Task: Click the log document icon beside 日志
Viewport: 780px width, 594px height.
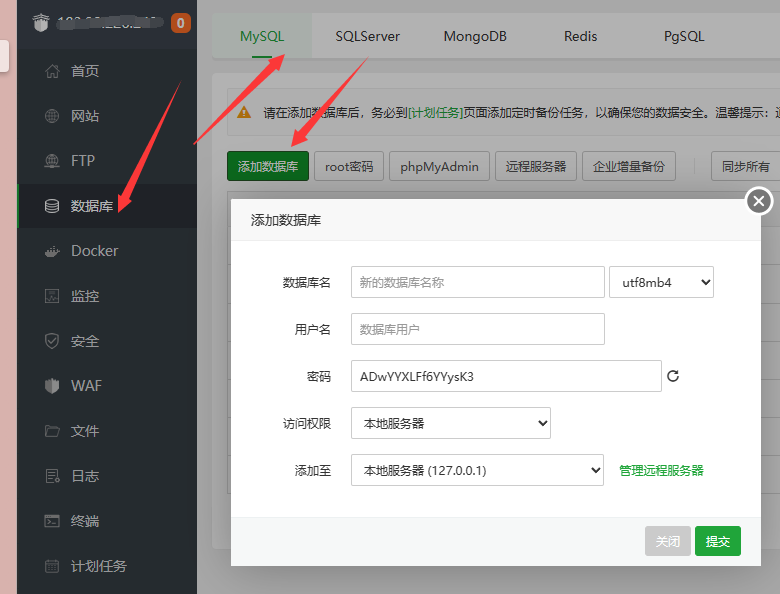Action: coord(52,476)
